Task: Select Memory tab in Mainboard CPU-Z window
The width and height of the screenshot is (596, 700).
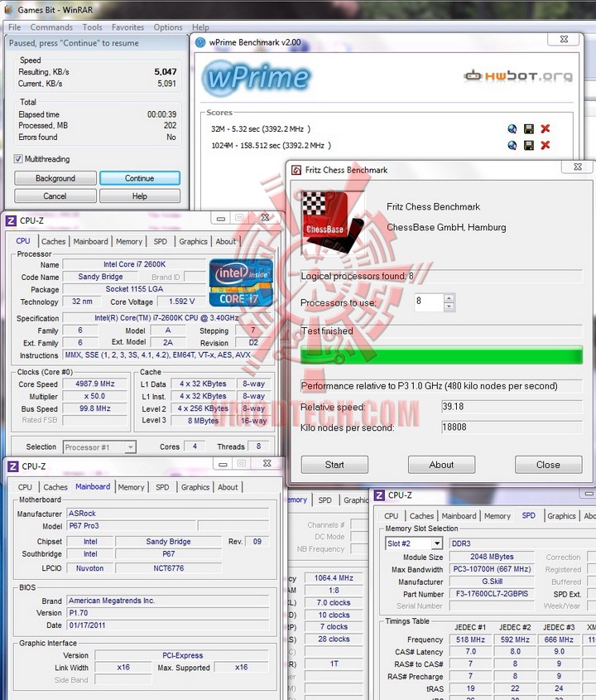Action: [131, 487]
